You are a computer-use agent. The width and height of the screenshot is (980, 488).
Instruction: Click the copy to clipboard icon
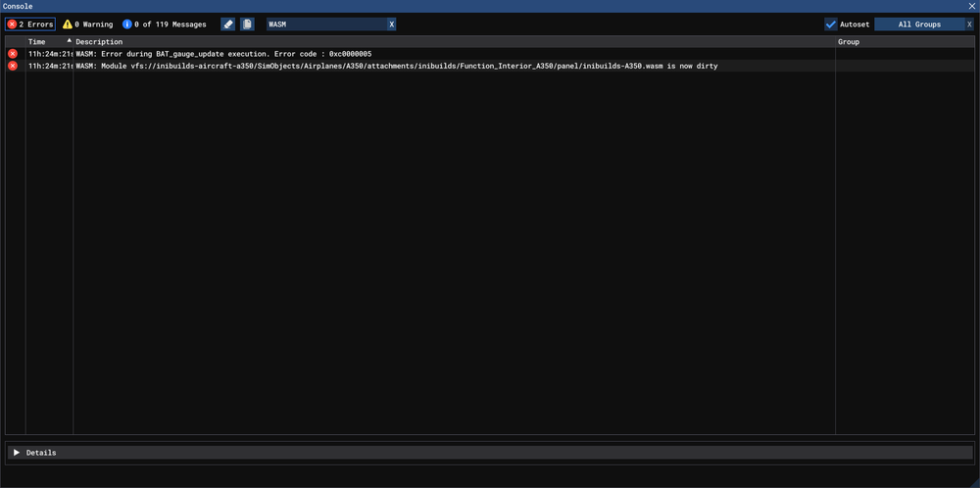tap(247, 24)
